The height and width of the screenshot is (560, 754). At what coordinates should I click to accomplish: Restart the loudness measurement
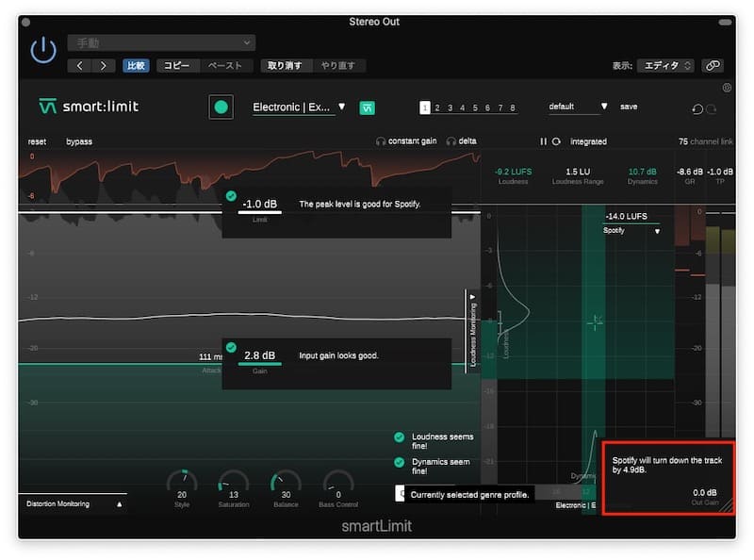(556, 141)
